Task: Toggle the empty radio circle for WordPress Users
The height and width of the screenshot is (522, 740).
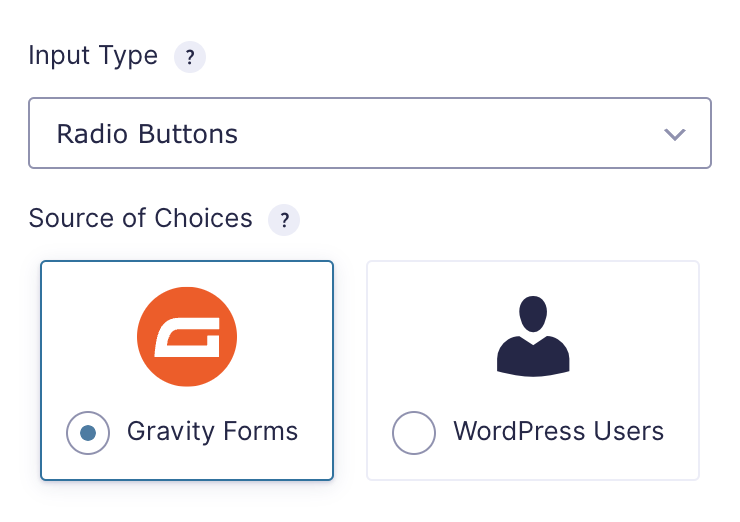Action: click(414, 433)
